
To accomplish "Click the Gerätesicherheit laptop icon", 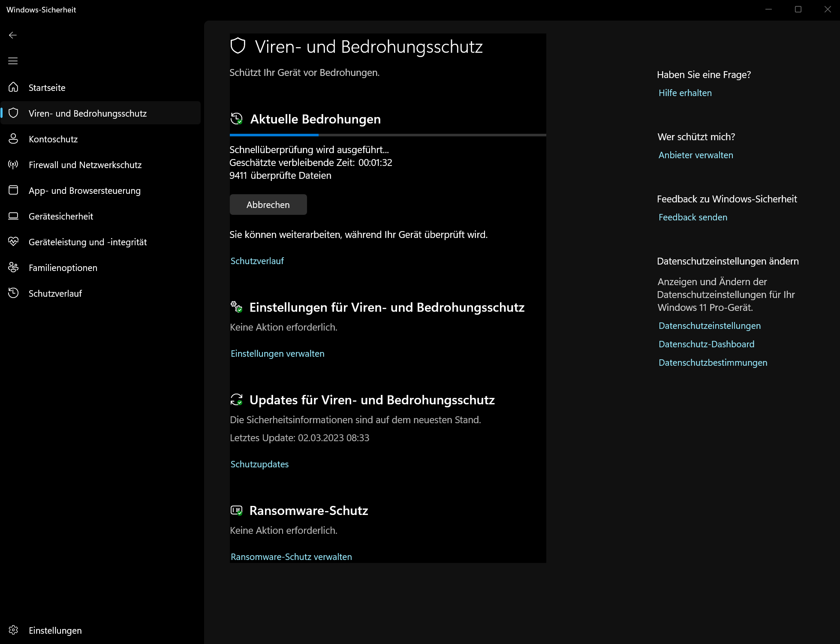I will pos(13,216).
